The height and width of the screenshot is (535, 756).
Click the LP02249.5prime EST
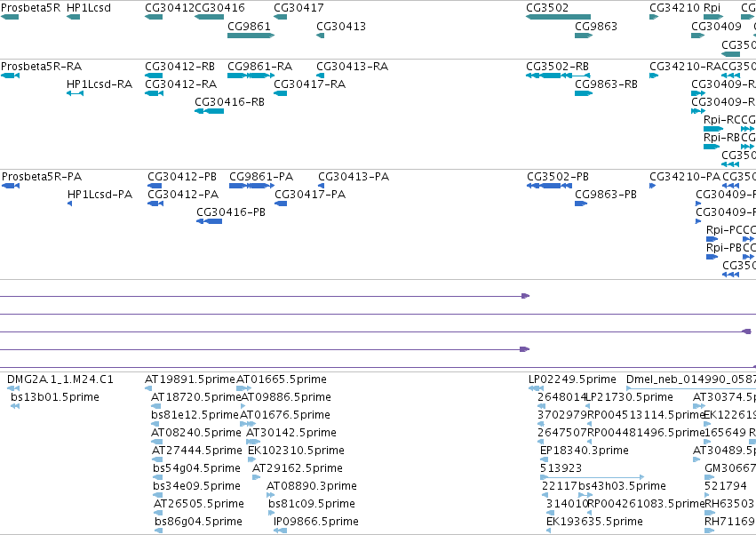(x=537, y=388)
